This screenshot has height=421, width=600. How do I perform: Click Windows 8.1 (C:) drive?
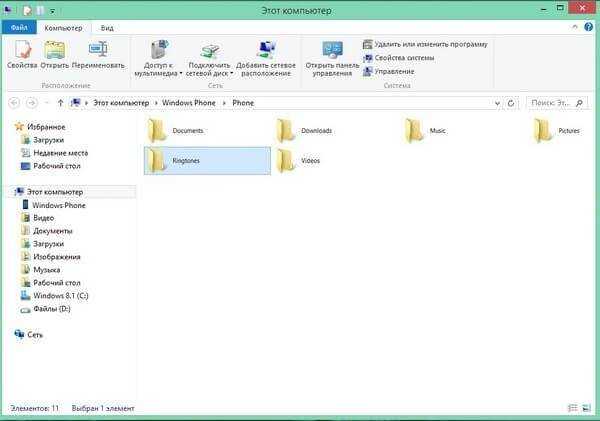click(60, 296)
